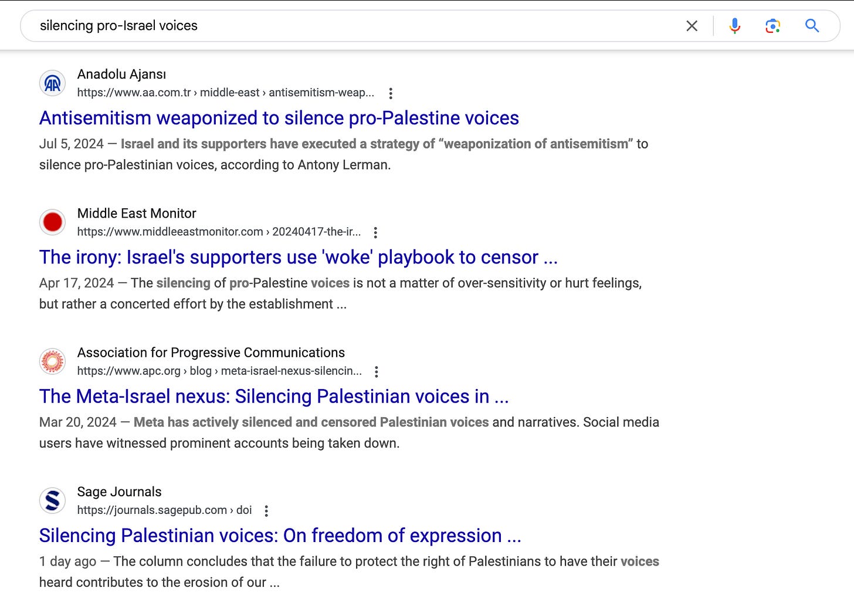Open 'The irony: Israel's supporters use woke playbook' link

click(x=299, y=257)
